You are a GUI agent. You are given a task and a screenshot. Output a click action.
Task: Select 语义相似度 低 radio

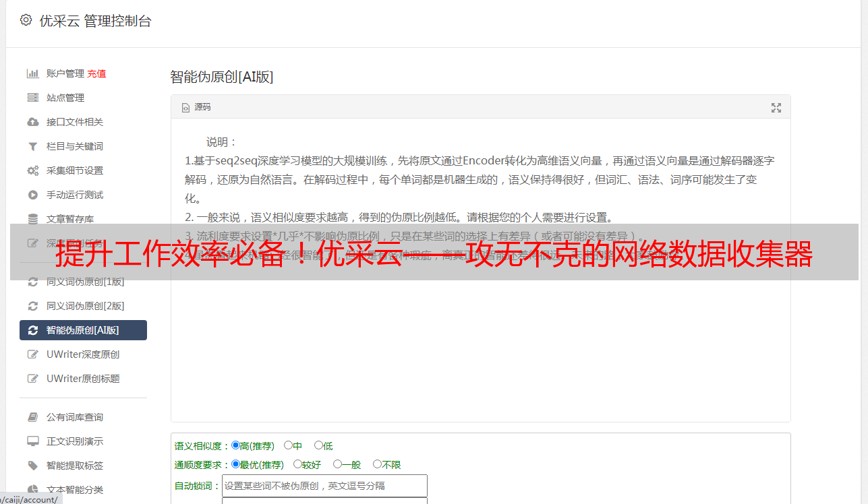click(x=318, y=445)
